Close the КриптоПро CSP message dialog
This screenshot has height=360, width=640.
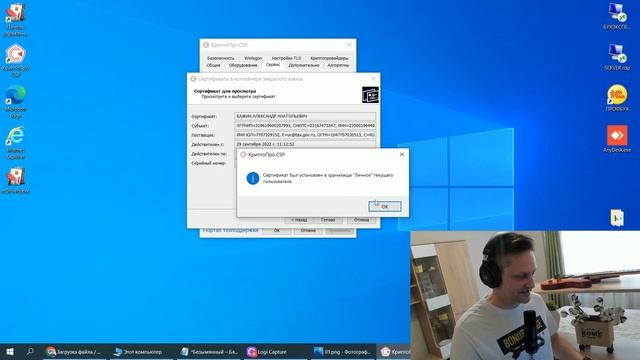coord(402,154)
